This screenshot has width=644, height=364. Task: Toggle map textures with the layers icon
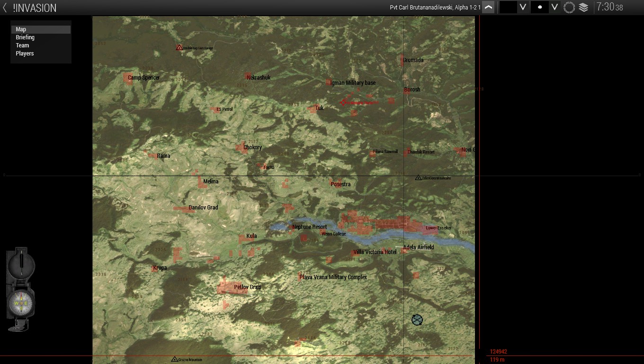pyautogui.click(x=583, y=8)
